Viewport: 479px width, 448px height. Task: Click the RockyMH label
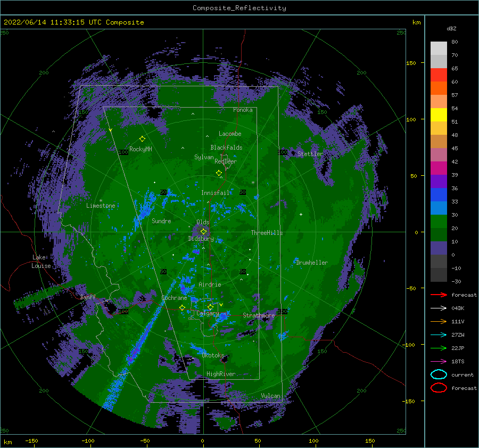pos(141,149)
